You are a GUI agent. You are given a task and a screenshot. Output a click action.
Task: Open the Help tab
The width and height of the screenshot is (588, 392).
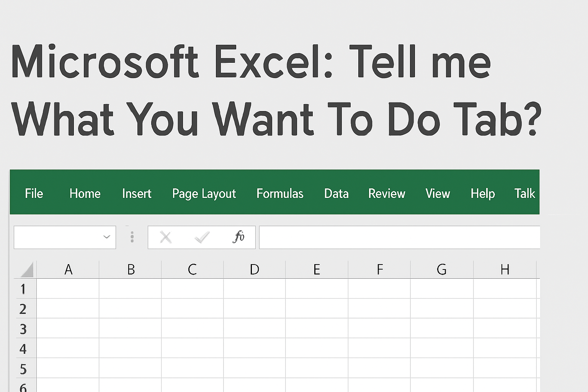click(482, 194)
